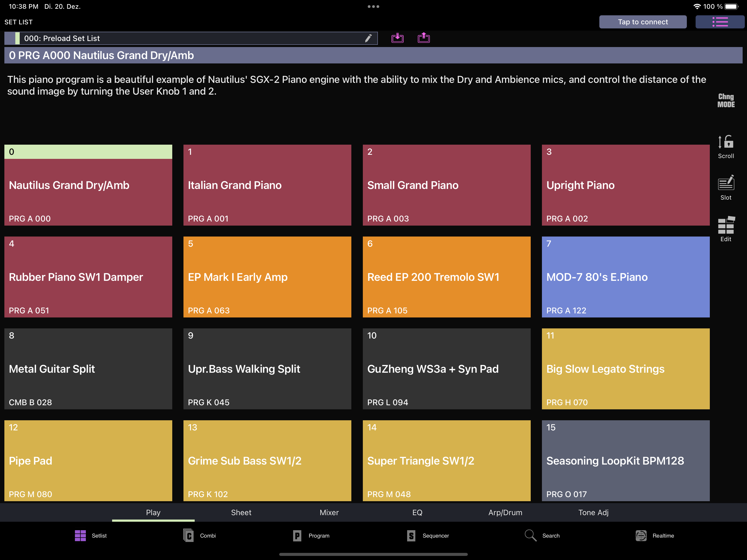Tap the Tap to connect button
The width and height of the screenshot is (747, 560).
pos(643,22)
